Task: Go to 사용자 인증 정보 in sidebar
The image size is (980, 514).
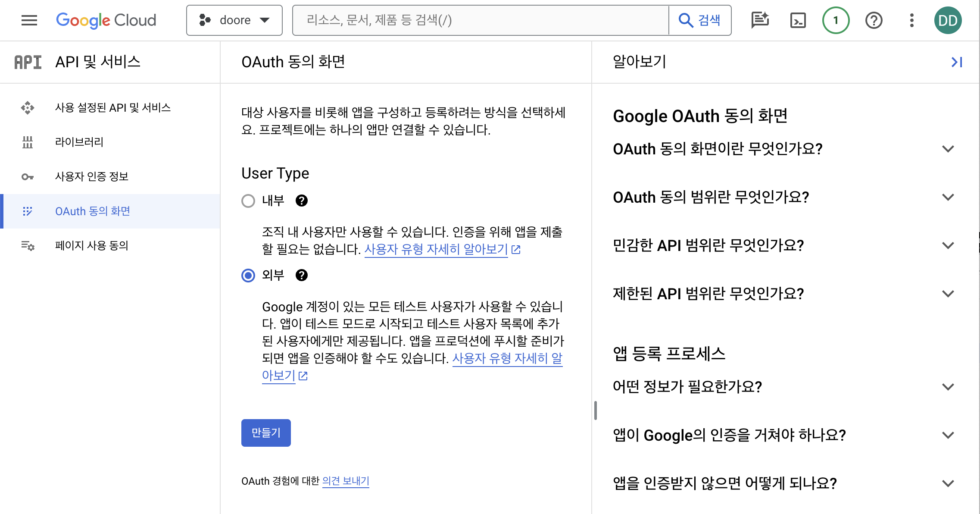Action: (x=92, y=176)
